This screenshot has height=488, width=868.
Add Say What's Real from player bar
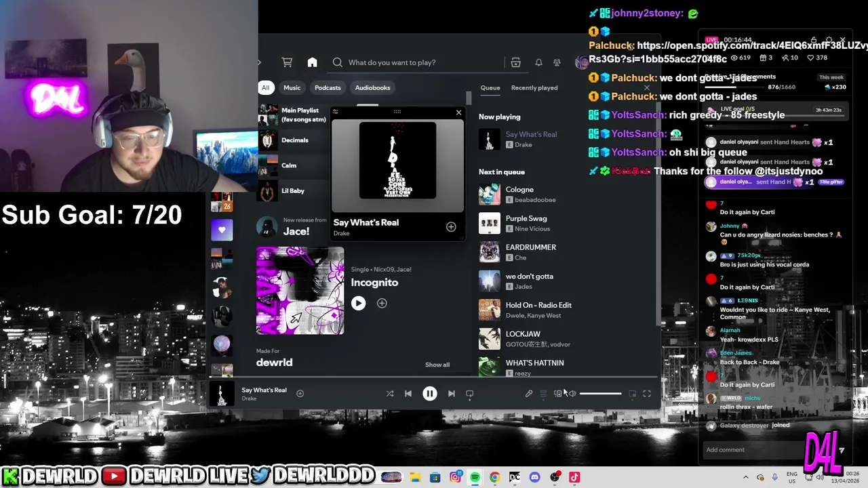point(300,393)
